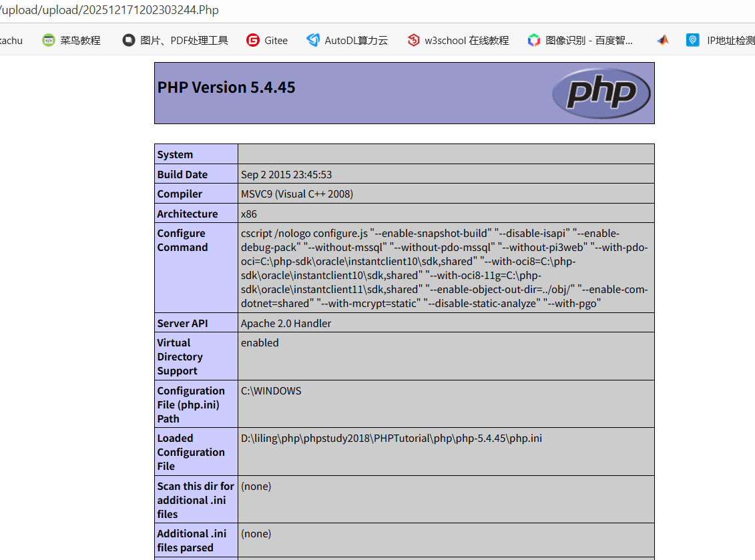Click Additional .ini files parsed label
The width and height of the screenshot is (755, 560).
(192, 540)
